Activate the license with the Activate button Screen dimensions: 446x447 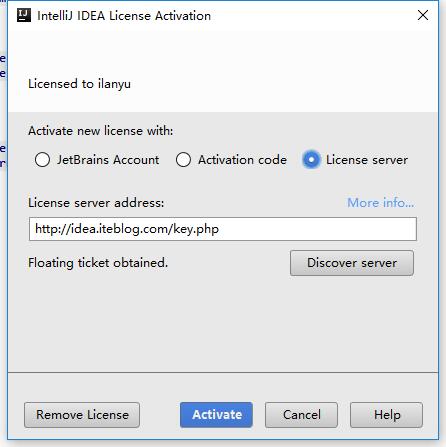point(216,415)
